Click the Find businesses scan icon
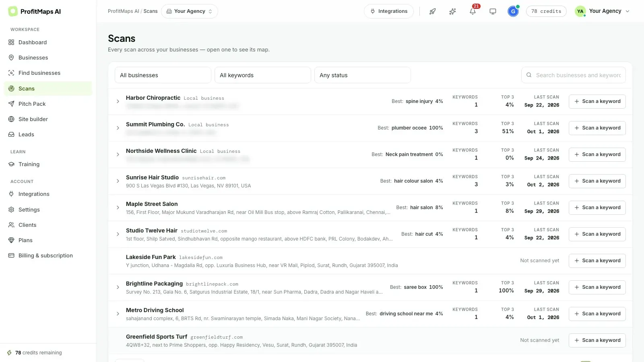Screen dimensions: 644x362 (11, 73)
